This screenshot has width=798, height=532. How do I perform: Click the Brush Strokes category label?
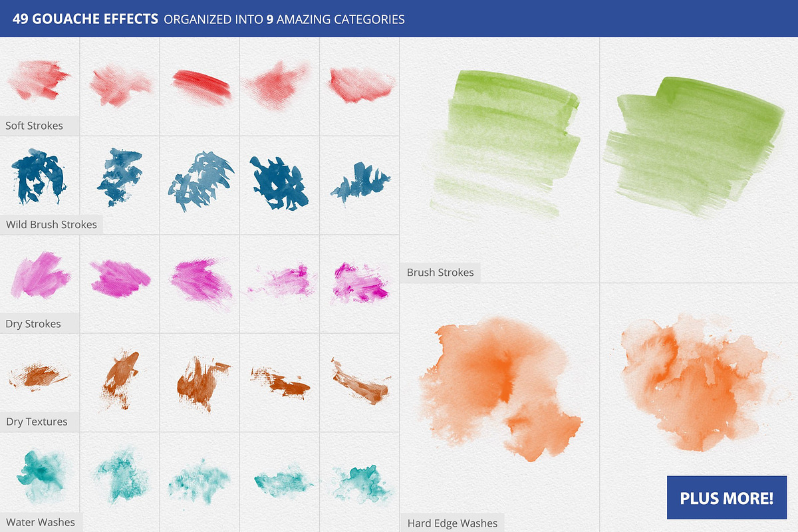[440, 272]
